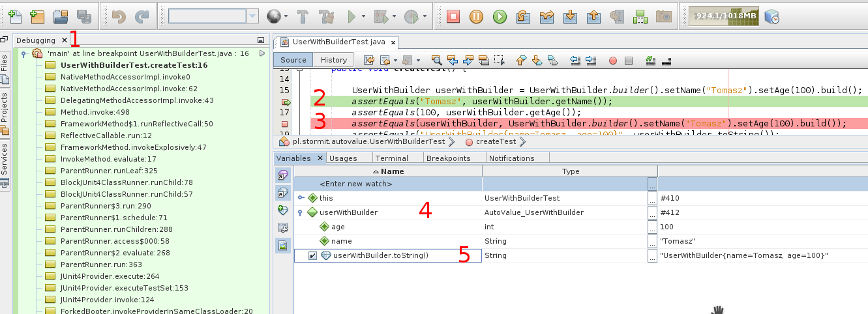The image size is (868, 314).
Task: Click the memory usage bar
Action: pyautogui.click(x=717, y=16)
